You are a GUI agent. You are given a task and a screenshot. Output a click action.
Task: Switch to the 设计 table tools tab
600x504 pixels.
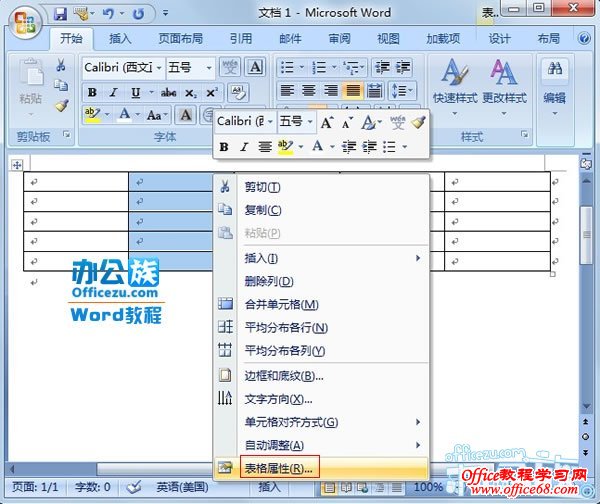[499, 39]
